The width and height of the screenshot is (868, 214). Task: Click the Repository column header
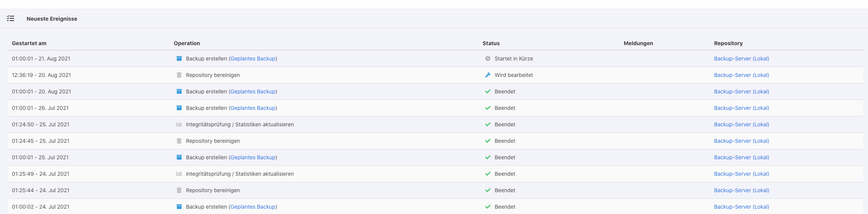click(728, 43)
